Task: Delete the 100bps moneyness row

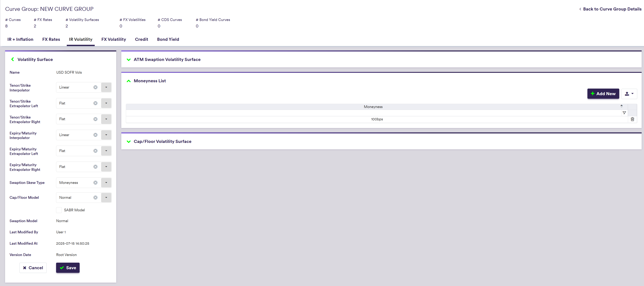Action: (632, 119)
